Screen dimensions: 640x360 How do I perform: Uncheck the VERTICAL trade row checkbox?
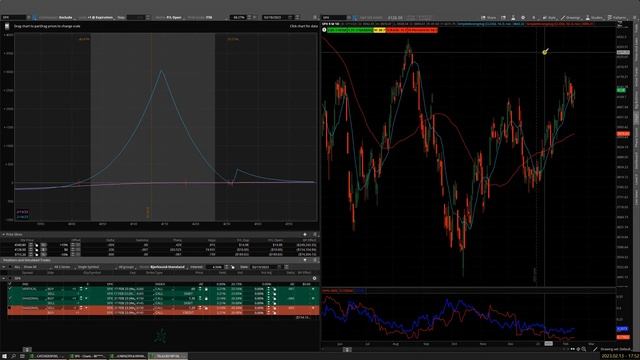pos(10,289)
